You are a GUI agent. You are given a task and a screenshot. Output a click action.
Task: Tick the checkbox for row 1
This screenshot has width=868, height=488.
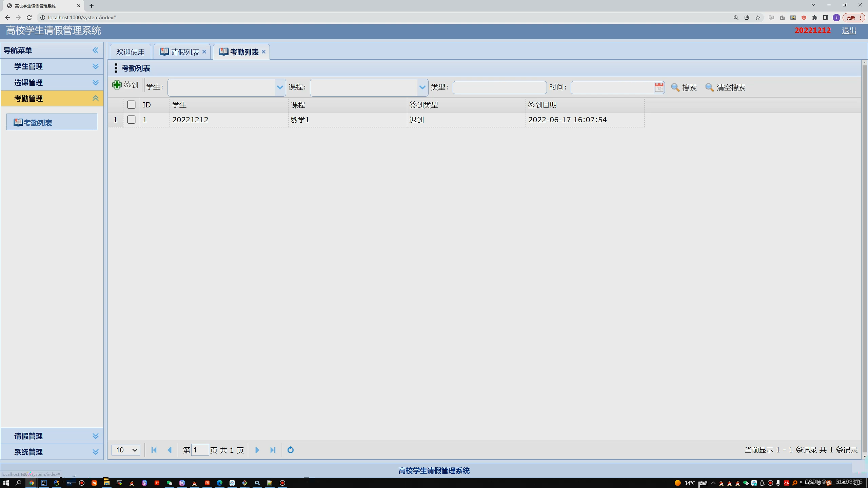(x=131, y=120)
